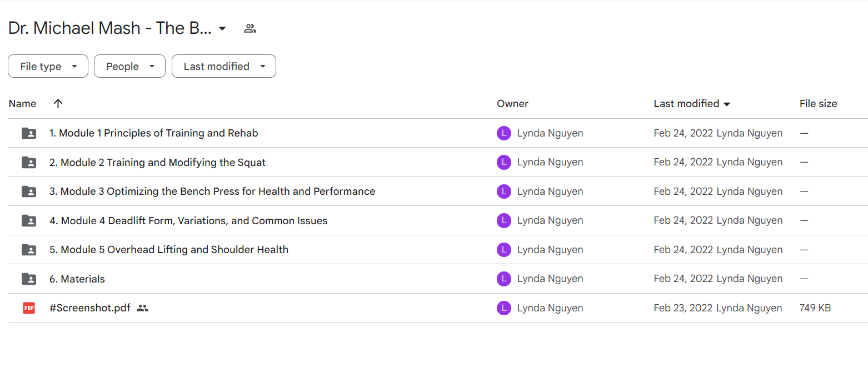This screenshot has width=868, height=368.
Task: Click owner avatar in Module 4 row
Action: click(x=504, y=220)
